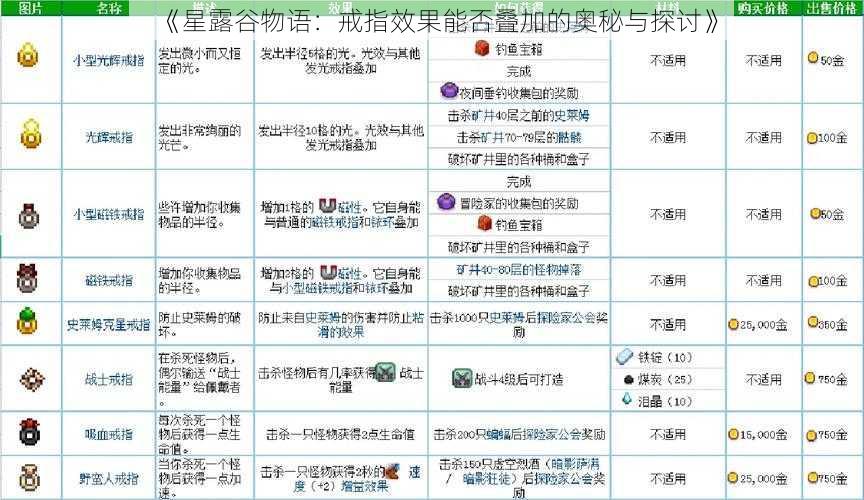
Task: Click the red chest icon in 小型磁铁戒指 row
Action: (x=484, y=223)
